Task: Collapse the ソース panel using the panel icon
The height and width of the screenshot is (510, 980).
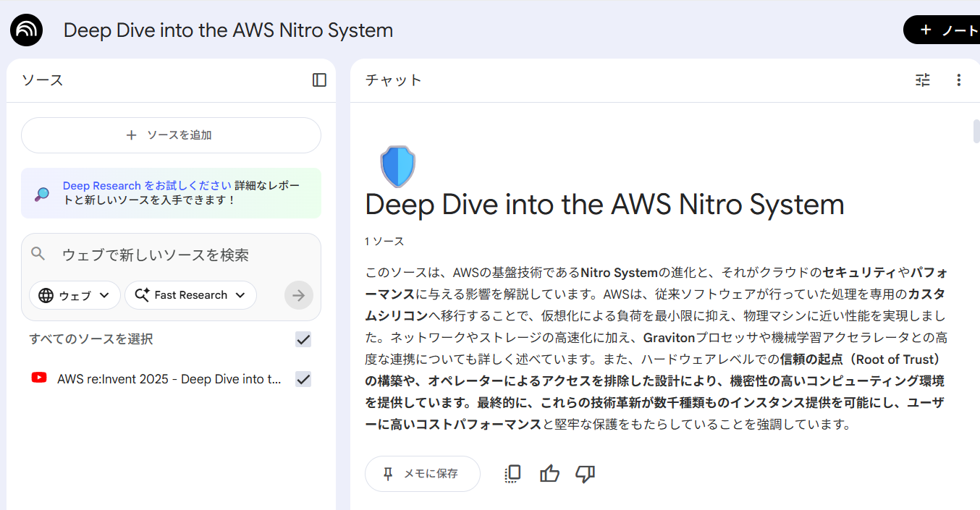Action: pos(318,80)
